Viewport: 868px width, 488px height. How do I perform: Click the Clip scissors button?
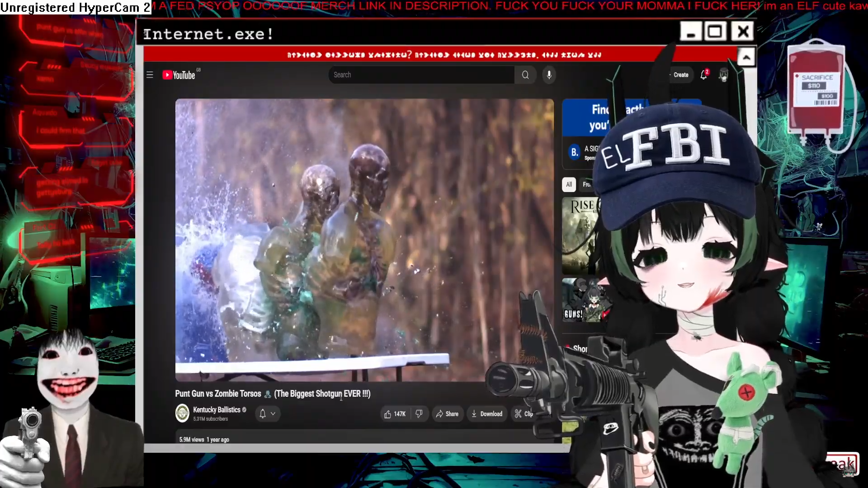click(524, 414)
